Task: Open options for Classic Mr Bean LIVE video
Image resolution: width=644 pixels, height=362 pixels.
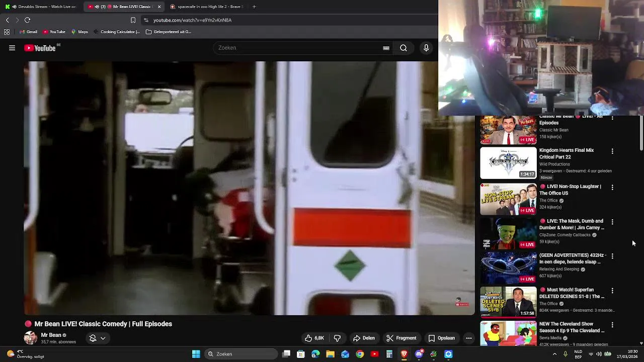Action: click(x=612, y=118)
